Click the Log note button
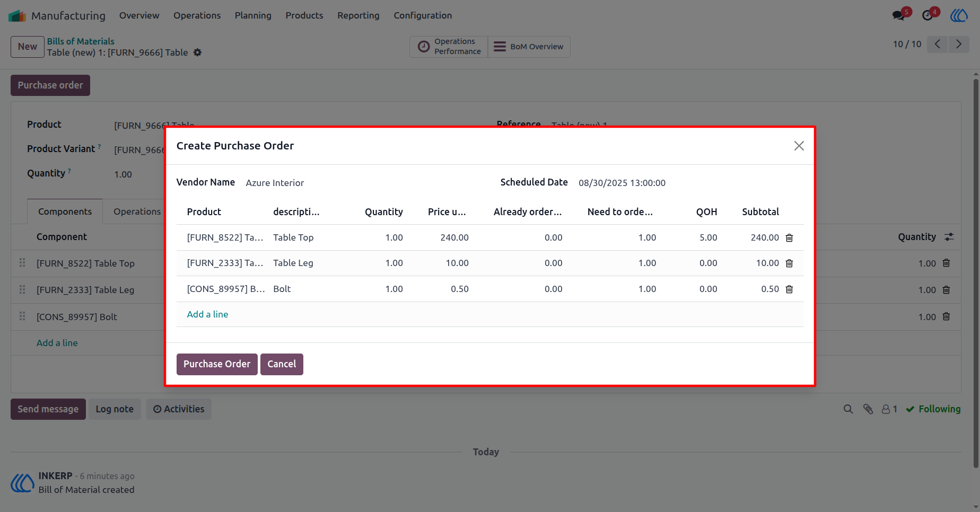The image size is (980, 512). (x=115, y=409)
